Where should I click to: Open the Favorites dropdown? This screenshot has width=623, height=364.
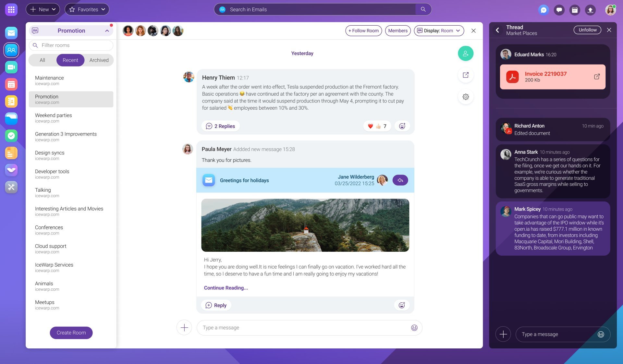[x=87, y=9]
